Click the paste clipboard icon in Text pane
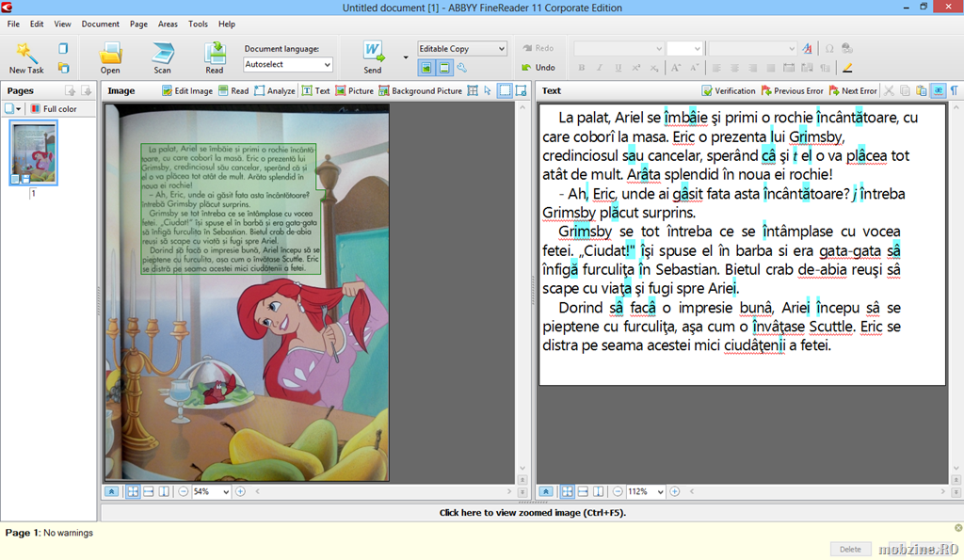Viewport: 964px width, 560px height. click(x=921, y=91)
